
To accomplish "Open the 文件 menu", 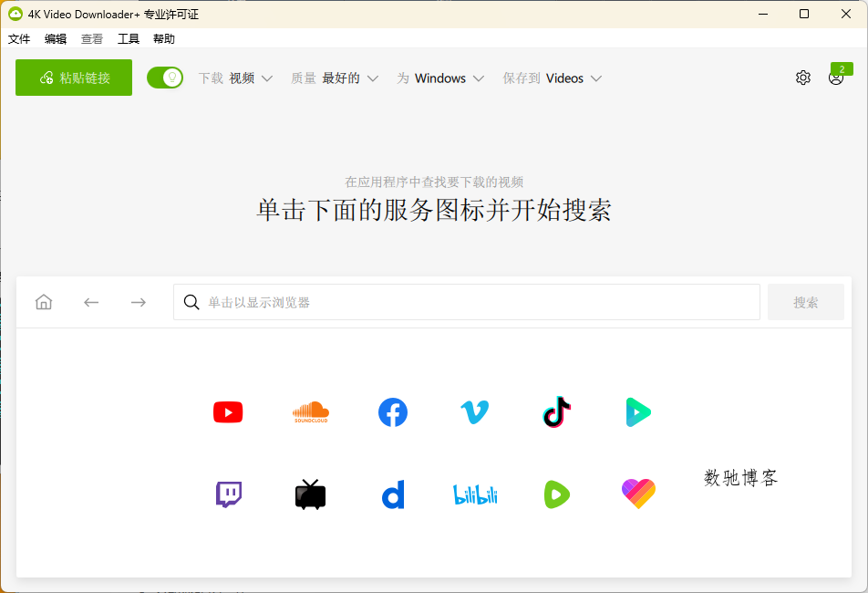I will [x=19, y=38].
